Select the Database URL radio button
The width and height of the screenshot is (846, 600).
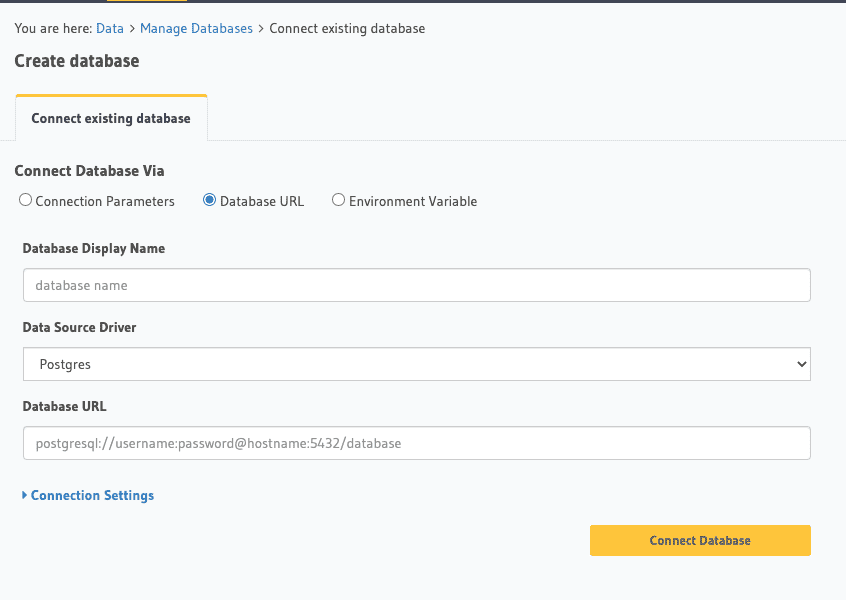(209, 199)
